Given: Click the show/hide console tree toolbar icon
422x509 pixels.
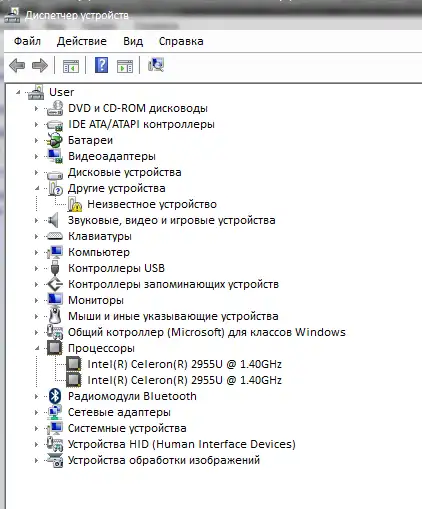Looking at the screenshot, I should [71, 66].
